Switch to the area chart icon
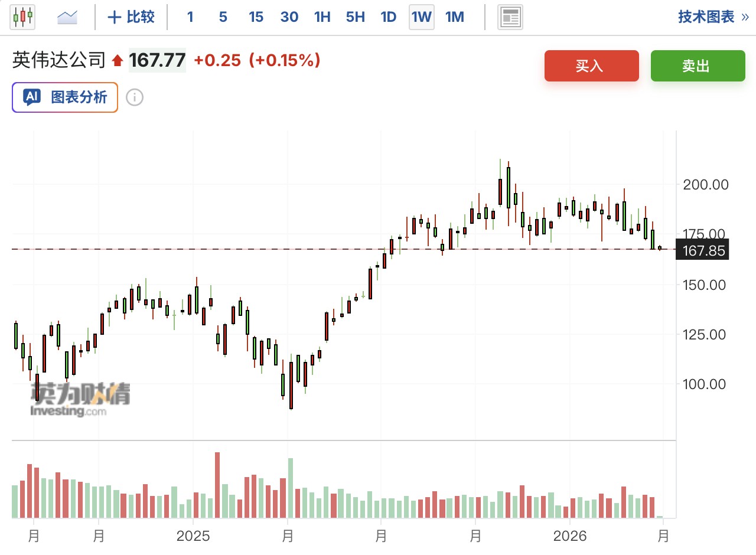 [x=67, y=17]
